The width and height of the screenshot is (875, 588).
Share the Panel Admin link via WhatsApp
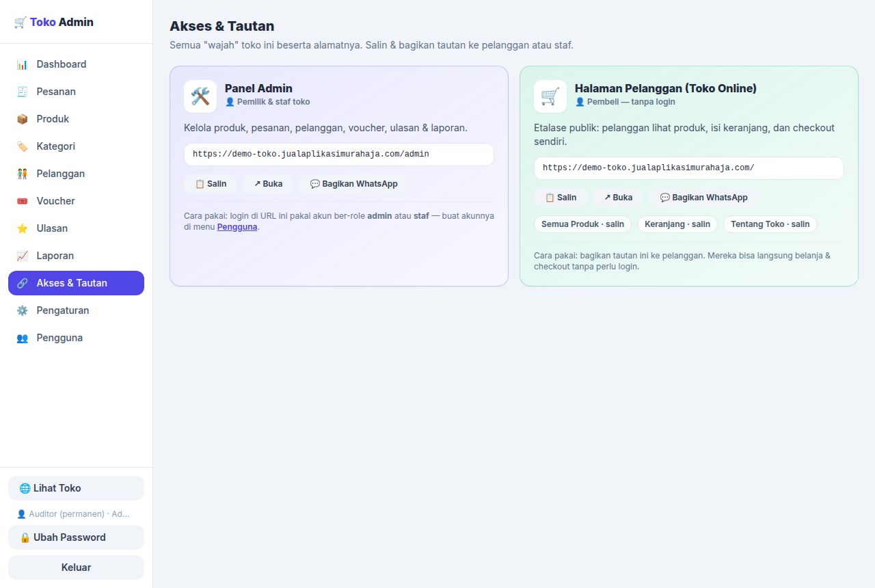pyautogui.click(x=353, y=184)
